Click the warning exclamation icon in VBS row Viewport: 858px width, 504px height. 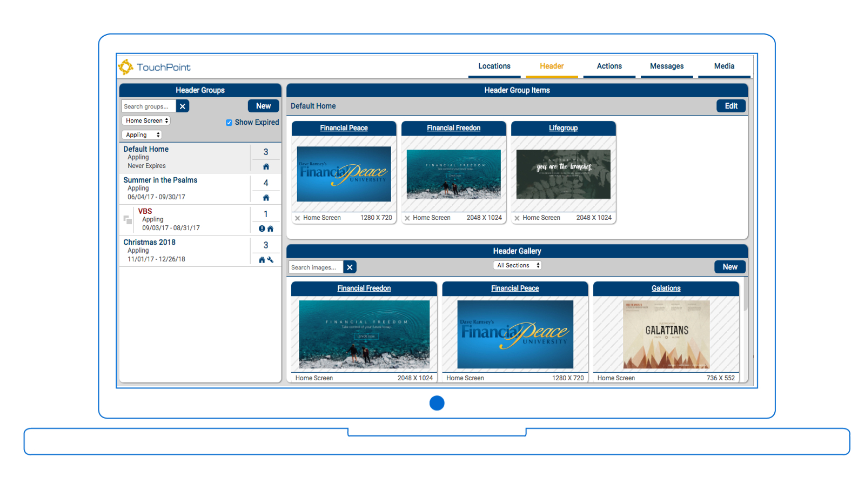[262, 229]
